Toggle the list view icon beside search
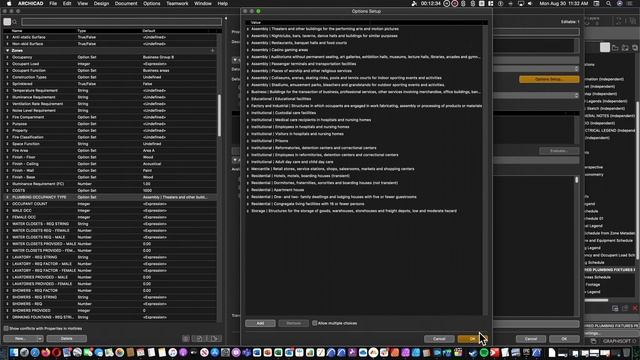The width and height of the screenshot is (640, 360). (x=7, y=22)
